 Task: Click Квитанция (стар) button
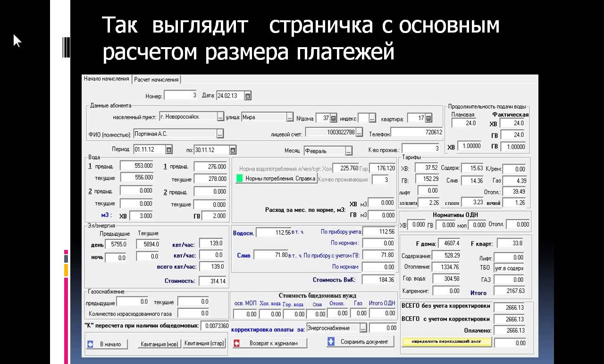pyautogui.click(x=204, y=343)
